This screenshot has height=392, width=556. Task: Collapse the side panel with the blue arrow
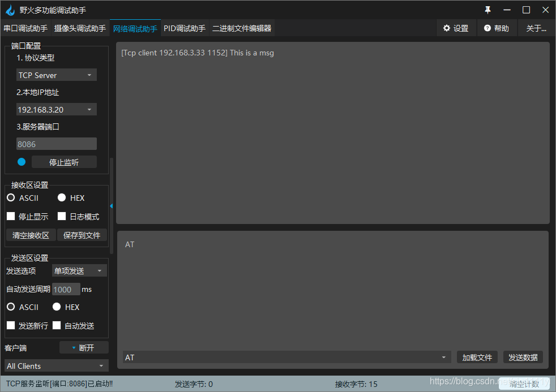pos(112,206)
